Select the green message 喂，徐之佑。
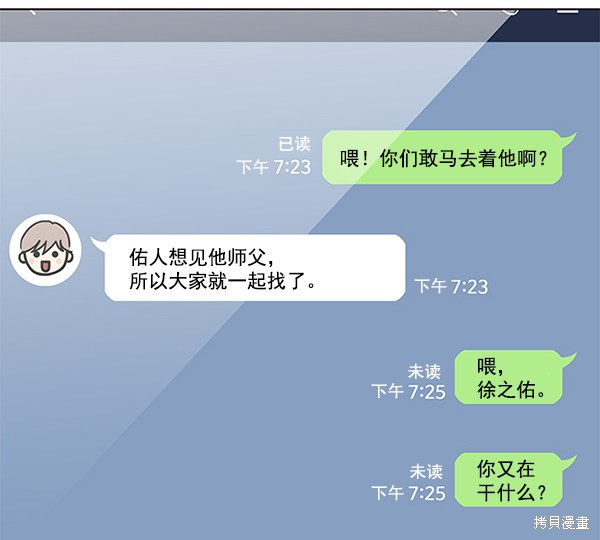Screen dimensions: 600x540 tap(509, 377)
